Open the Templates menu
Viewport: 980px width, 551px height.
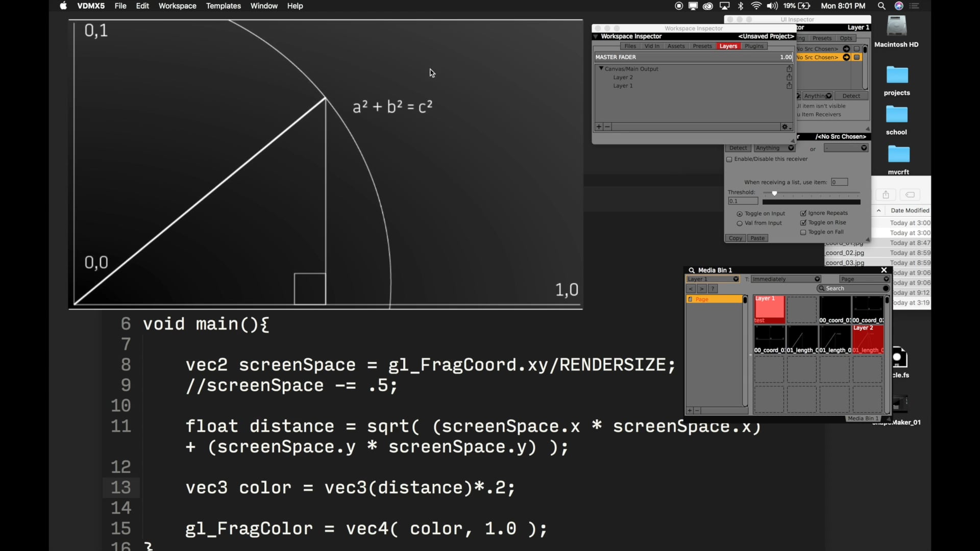223,6
